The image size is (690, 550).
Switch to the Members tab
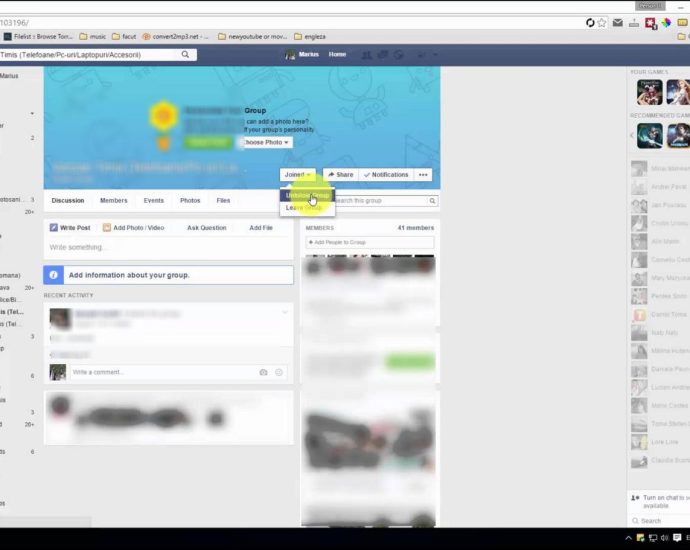(113, 201)
